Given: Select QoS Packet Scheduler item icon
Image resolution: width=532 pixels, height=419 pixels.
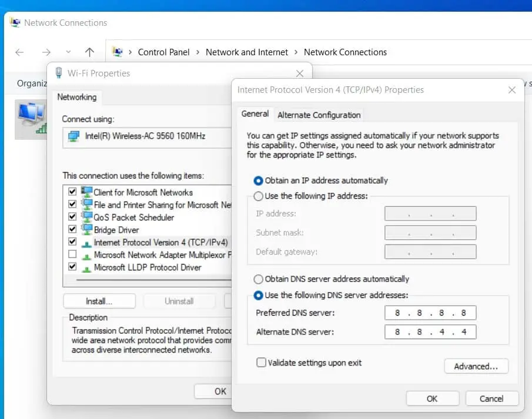Looking at the screenshot, I should click(x=87, y=217).
